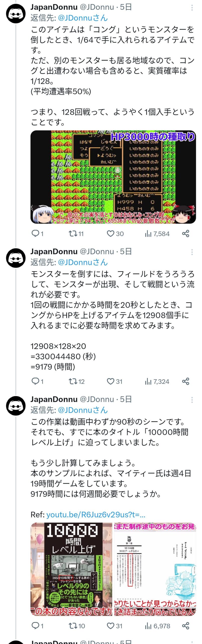This screenshot has height=644, width=202.
Task: Share the 9179時間 calculation tweet
Action: pyautogui.click(x=186, y=381)
